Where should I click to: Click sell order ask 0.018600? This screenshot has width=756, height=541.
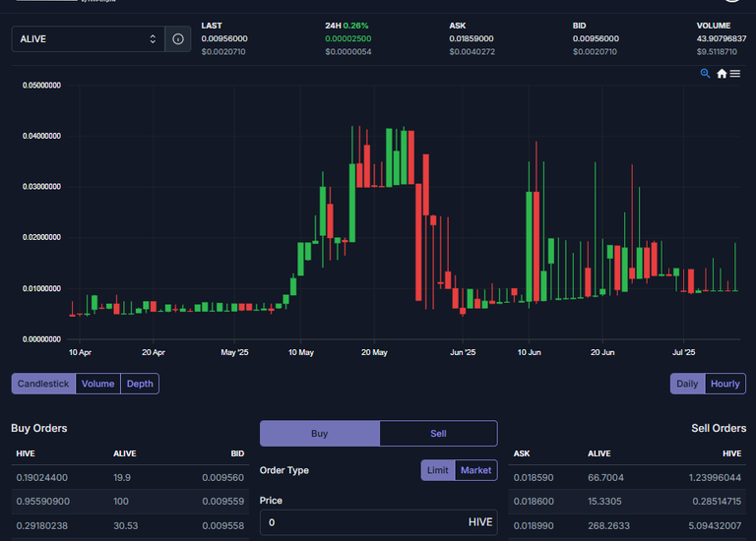tap(534, 501)
